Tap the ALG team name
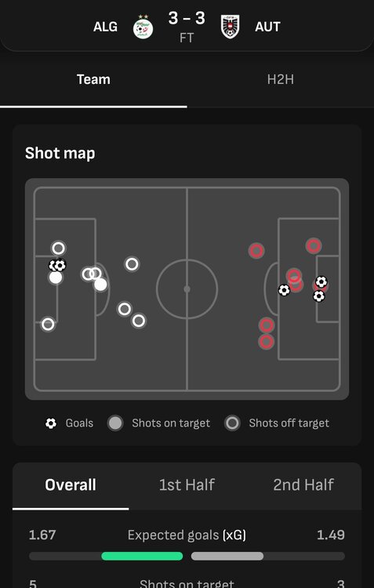This screenshot has width=374, height=588. coord(105,27)
